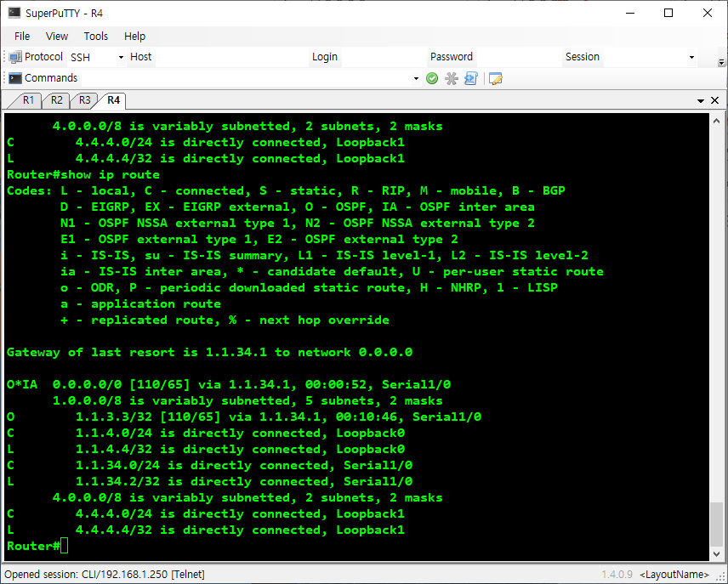Open the Help menu
Screen dimensions: 728x584
pos(134,37)
